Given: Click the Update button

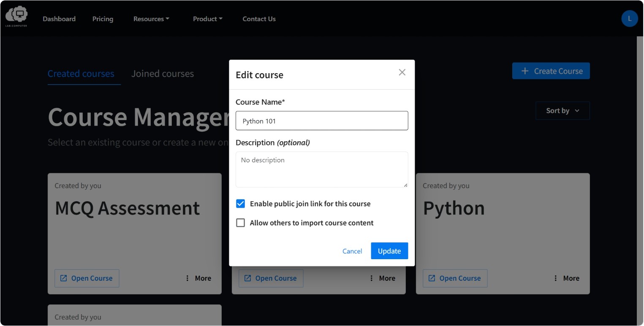Looking at the screenshot, I should 389,251.
